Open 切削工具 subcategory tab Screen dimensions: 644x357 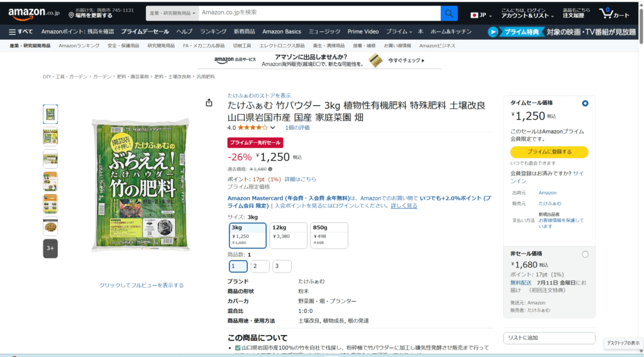click(242, 46)
